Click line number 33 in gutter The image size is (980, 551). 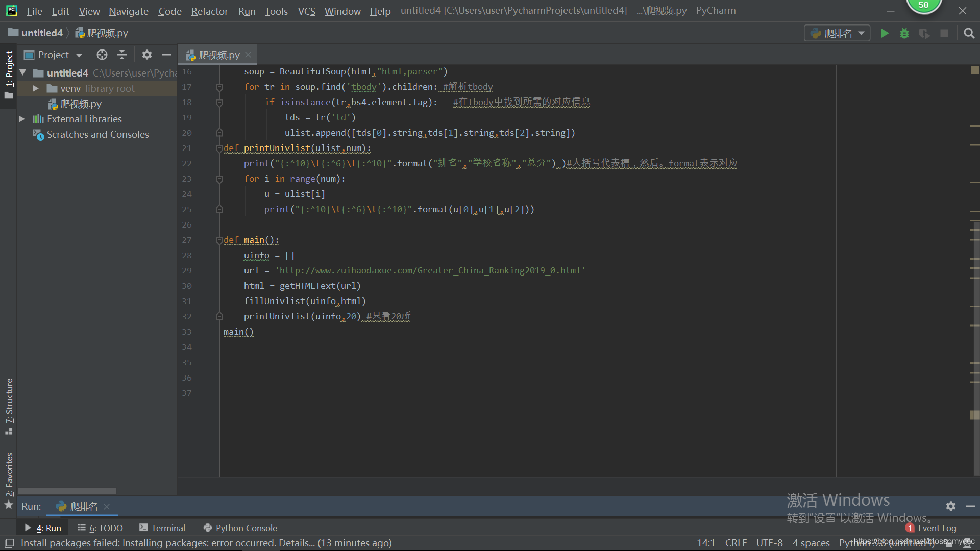(x=186, y=332)
